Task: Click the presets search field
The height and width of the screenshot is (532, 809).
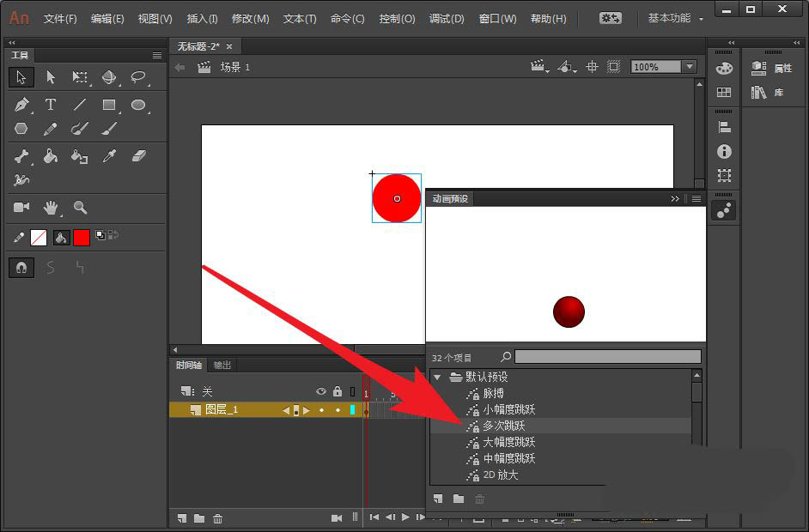Action: click(608, 357)
